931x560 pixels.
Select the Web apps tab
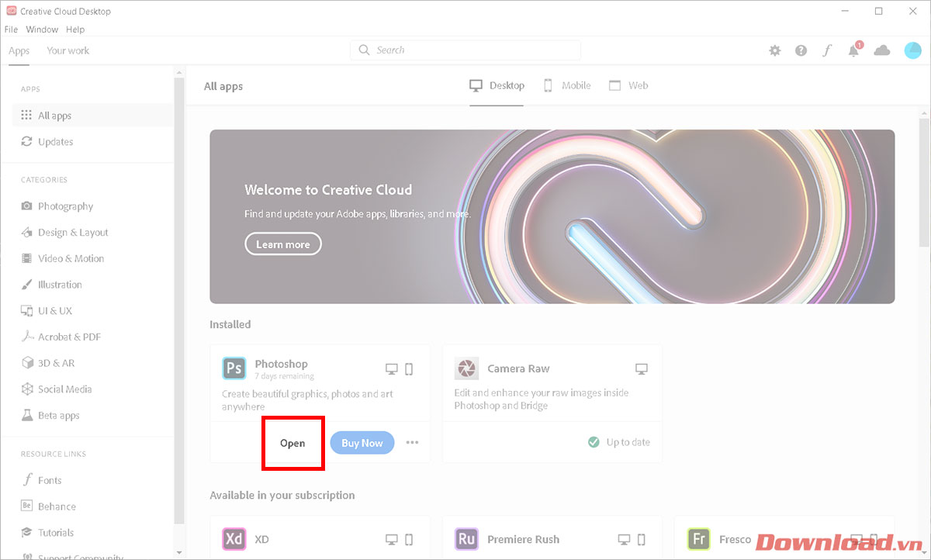pos(628,85)
